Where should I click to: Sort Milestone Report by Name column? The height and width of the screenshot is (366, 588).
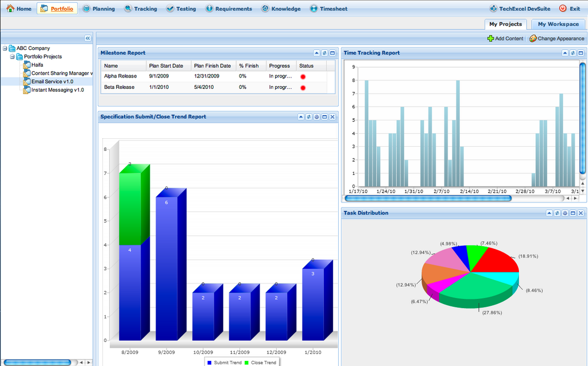click(123, 66)
